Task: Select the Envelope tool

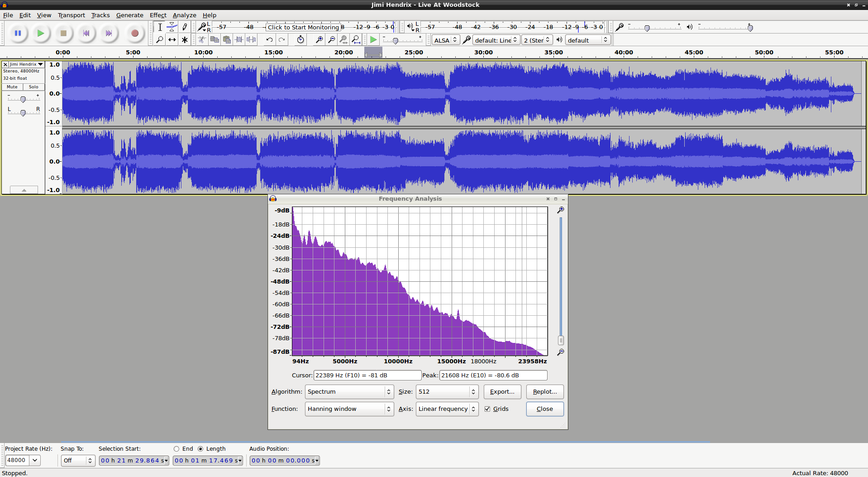Action: pos(172,27)
